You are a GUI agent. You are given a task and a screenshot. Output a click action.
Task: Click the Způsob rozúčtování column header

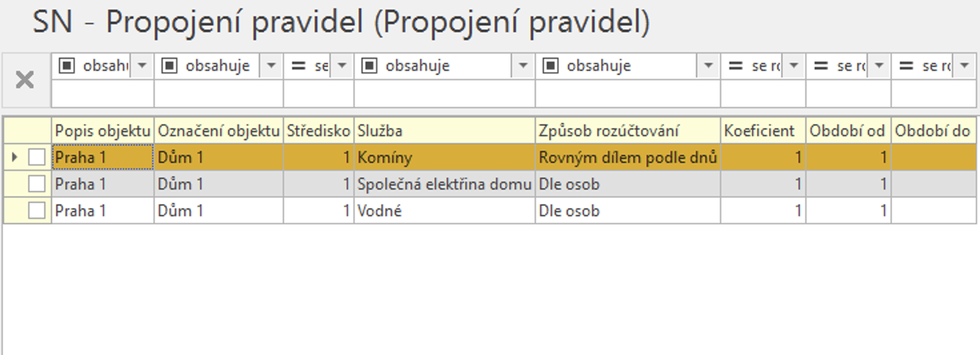point(627,131)
